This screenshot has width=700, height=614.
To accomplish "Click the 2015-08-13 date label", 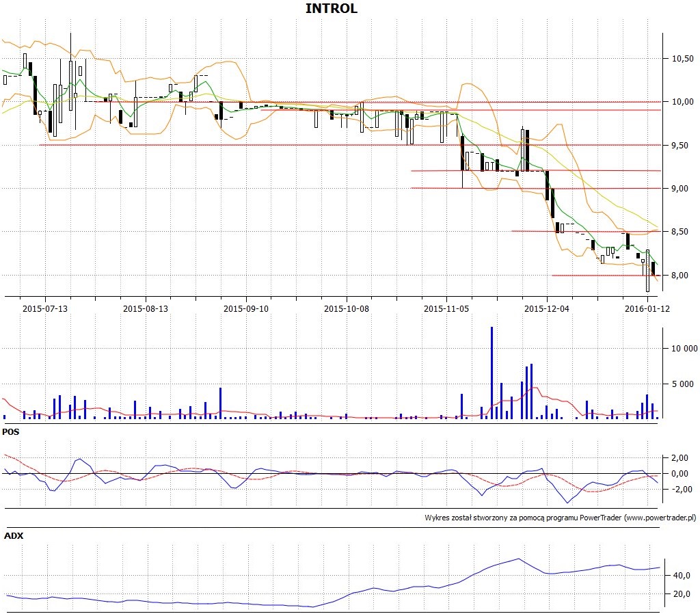I will 146,308.
